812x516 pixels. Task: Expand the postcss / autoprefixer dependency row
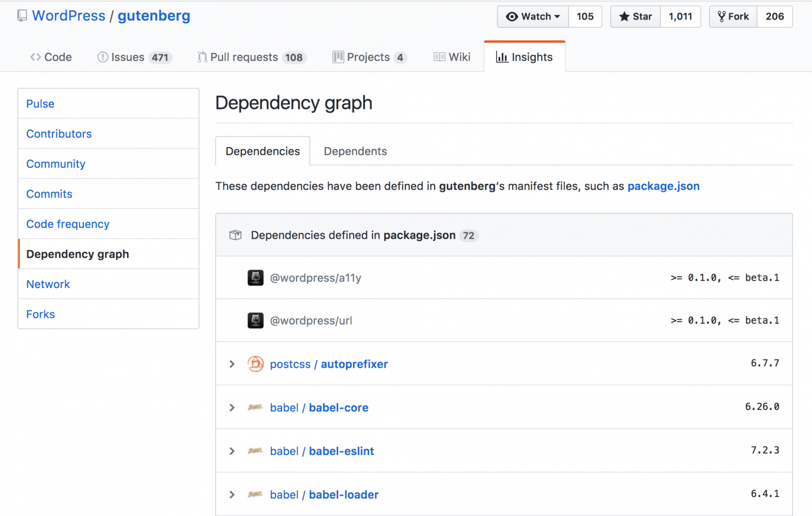point(232,364)
